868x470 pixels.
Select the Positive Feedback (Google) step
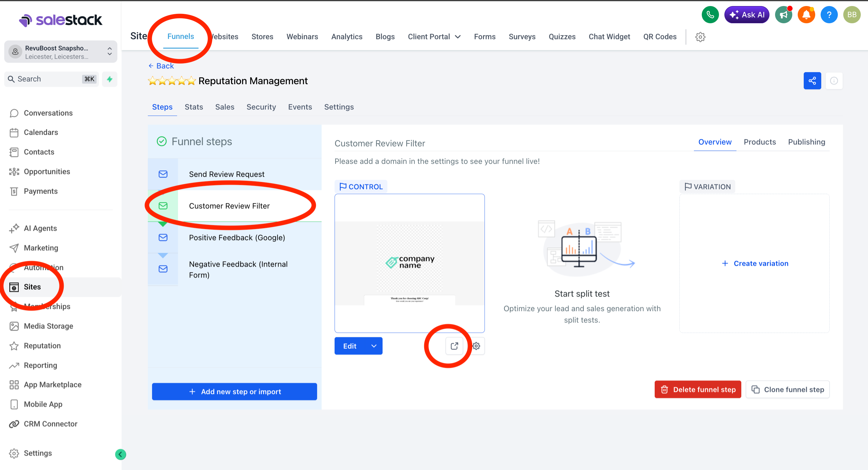click(234, 237)
